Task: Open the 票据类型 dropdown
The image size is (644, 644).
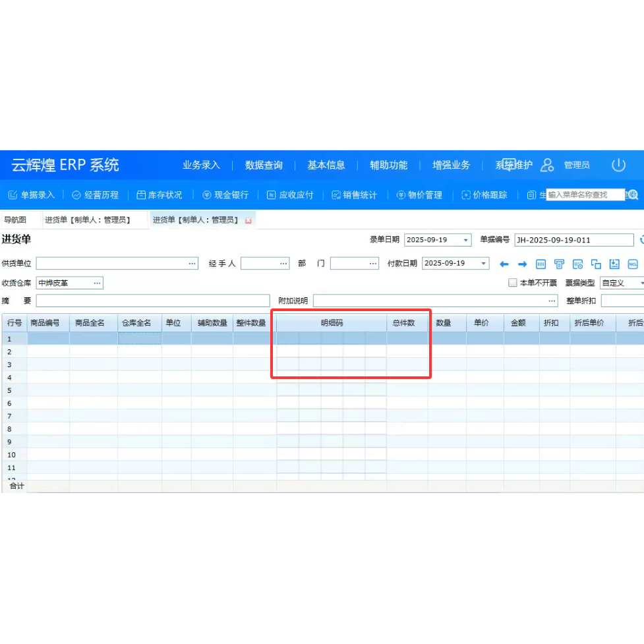Action: (641, 283)
